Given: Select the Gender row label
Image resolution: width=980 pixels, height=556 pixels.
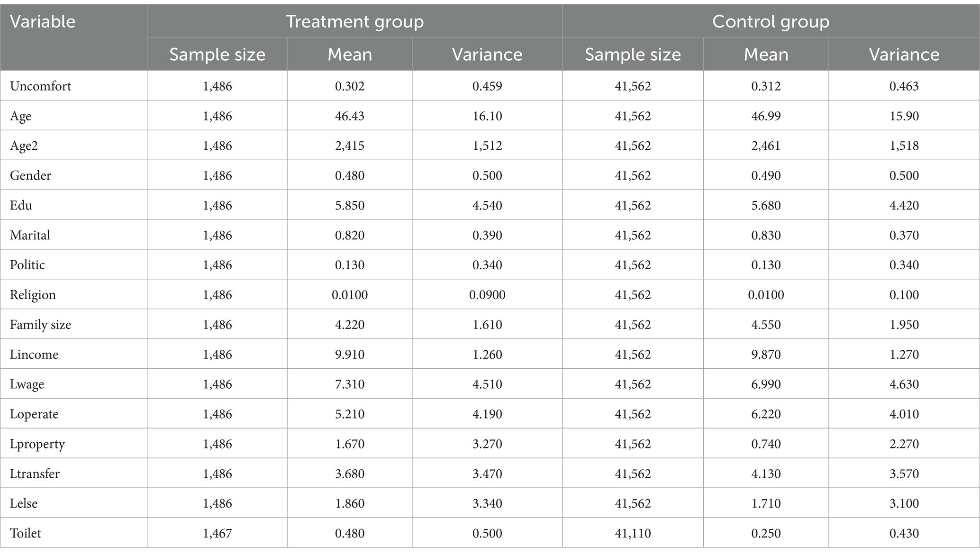Looking at the screenshot, I should (30, 175).
